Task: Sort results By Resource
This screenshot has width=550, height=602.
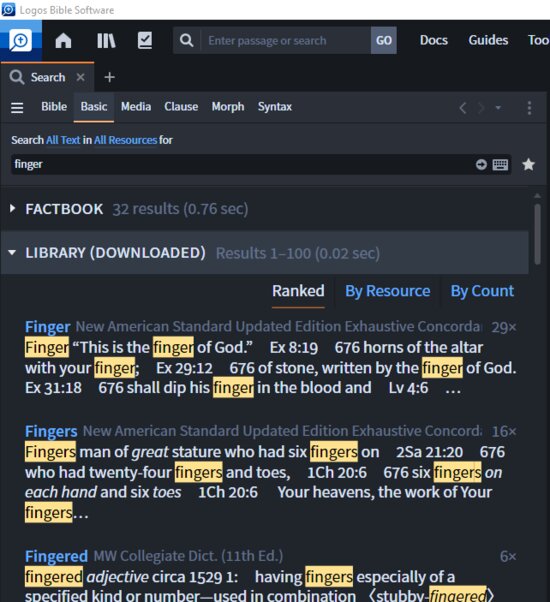Action: point(388,291)
